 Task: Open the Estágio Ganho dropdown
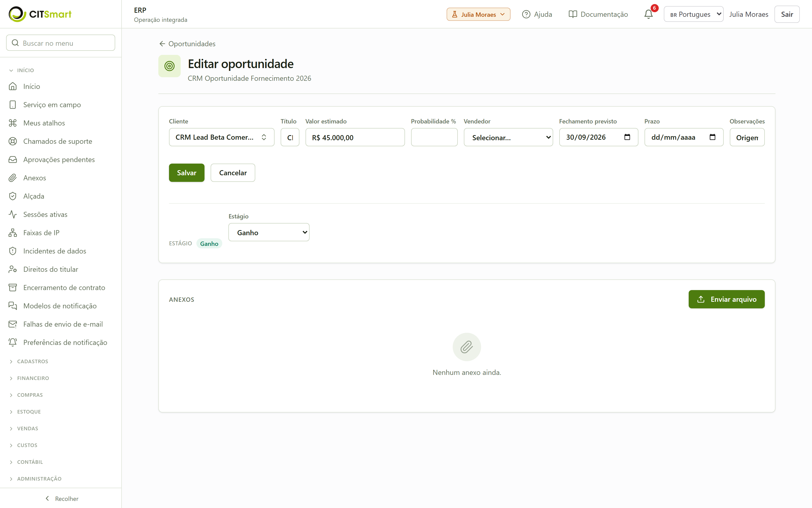(269, 232)
